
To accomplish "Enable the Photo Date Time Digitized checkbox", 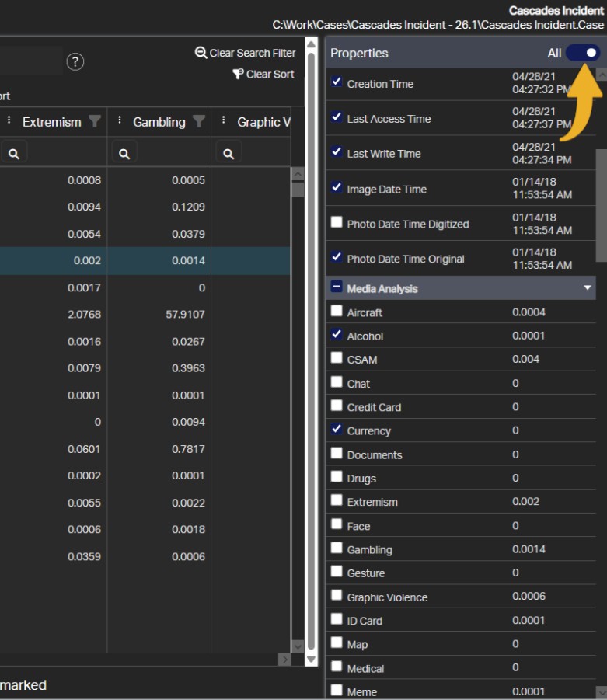I will tap(337, 222).
